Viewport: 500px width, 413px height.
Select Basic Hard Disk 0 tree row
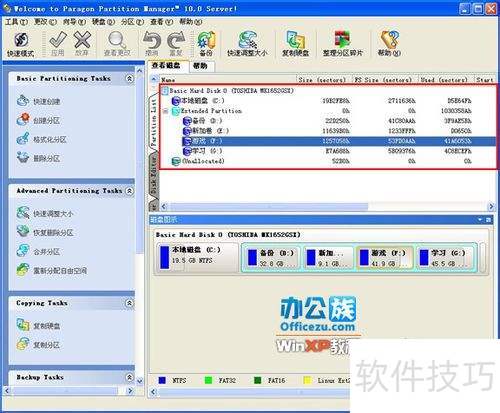click(328, 91)
